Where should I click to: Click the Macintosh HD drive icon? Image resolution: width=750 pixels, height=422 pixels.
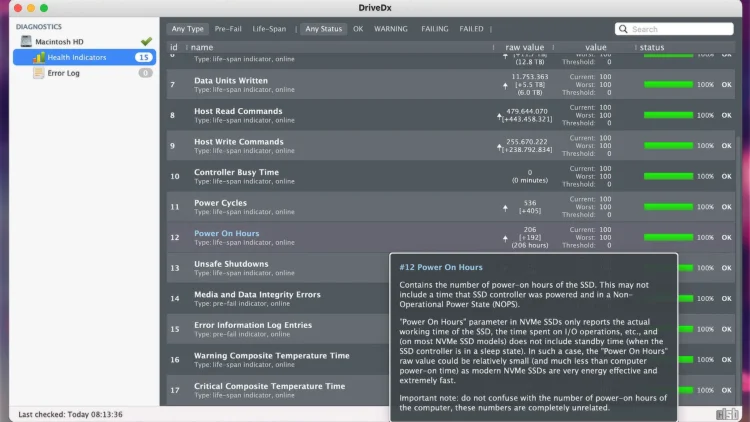tap(27, 42)
